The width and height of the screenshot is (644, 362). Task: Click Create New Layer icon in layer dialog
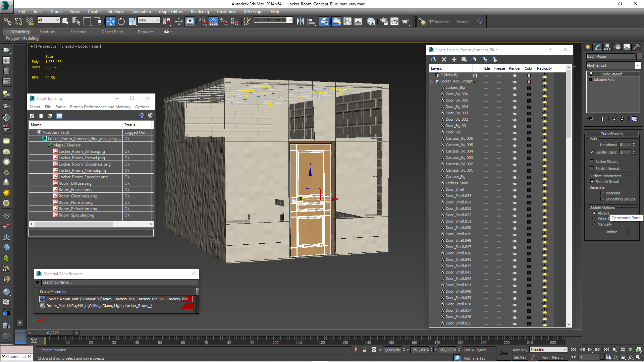pyautogui.click(x=434, y=59)
